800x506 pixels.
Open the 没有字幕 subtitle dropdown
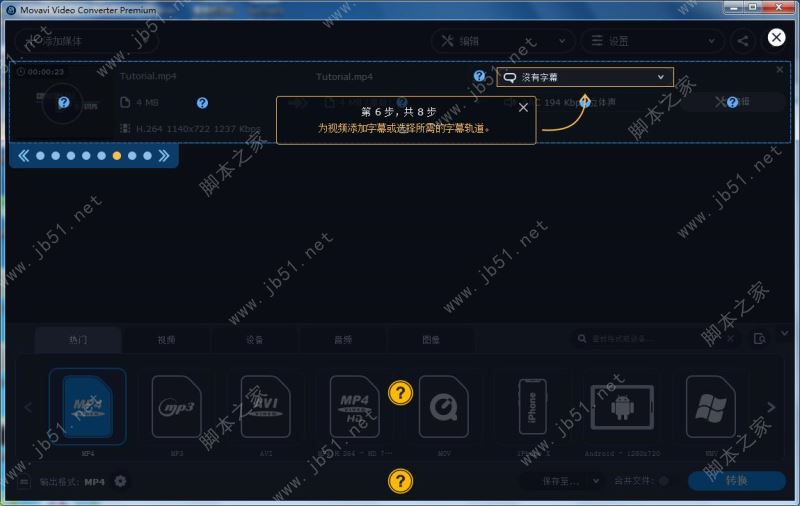tap(585, 77)
